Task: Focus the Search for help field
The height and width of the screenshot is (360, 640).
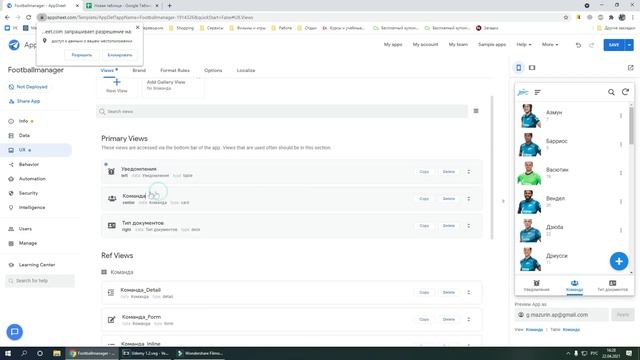Action: (x=40, y=281)
